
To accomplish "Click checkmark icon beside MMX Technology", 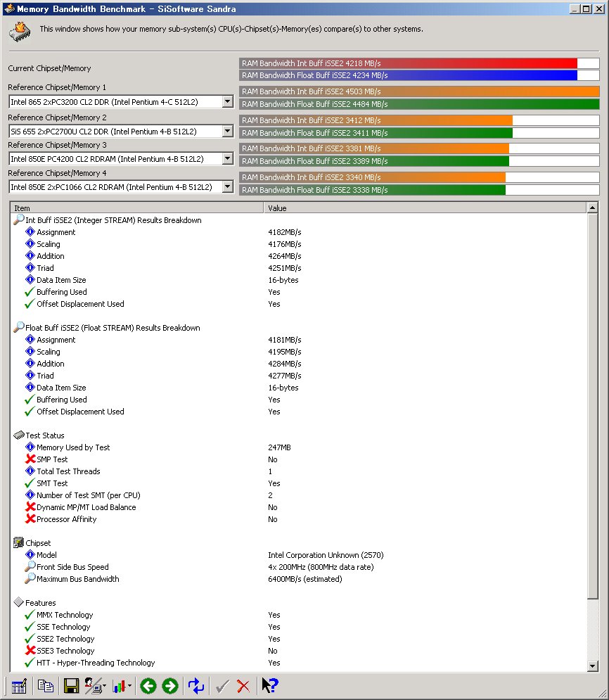I will (30, 615).
